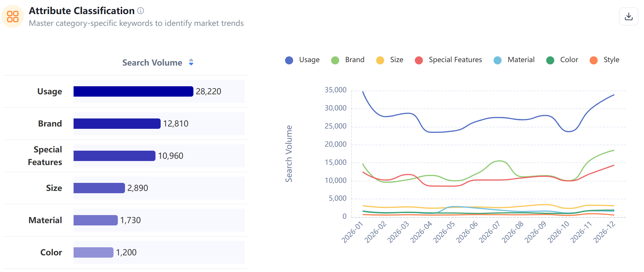
Task: Click the Search Volume column header
Action: pyautogui.click(x=152, y=63)
